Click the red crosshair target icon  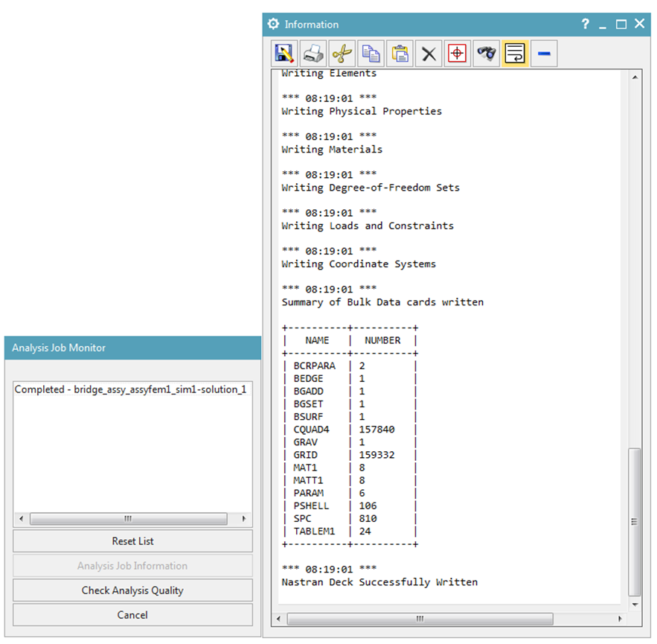tap(457, 54)
